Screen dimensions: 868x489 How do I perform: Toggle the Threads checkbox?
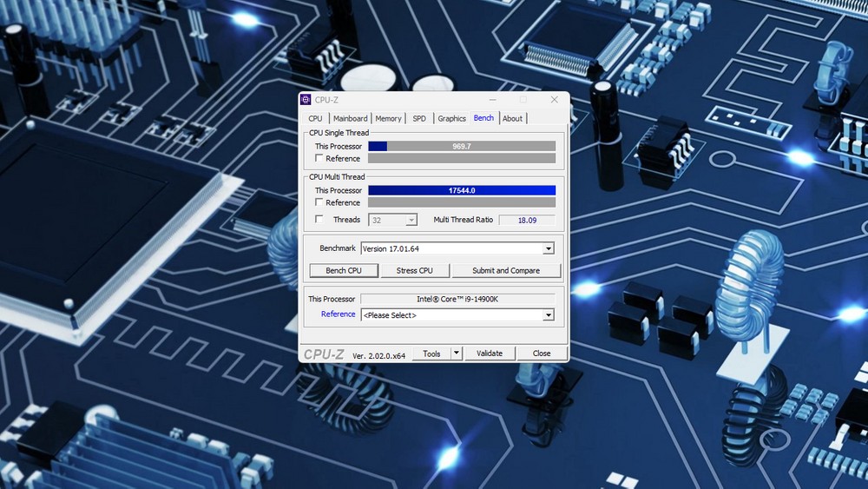[319, 220]
